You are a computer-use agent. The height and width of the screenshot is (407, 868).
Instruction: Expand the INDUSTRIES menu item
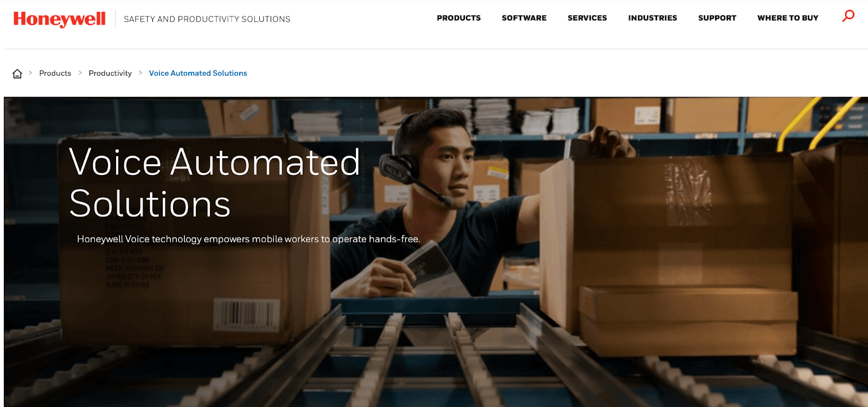click(653, 18)
